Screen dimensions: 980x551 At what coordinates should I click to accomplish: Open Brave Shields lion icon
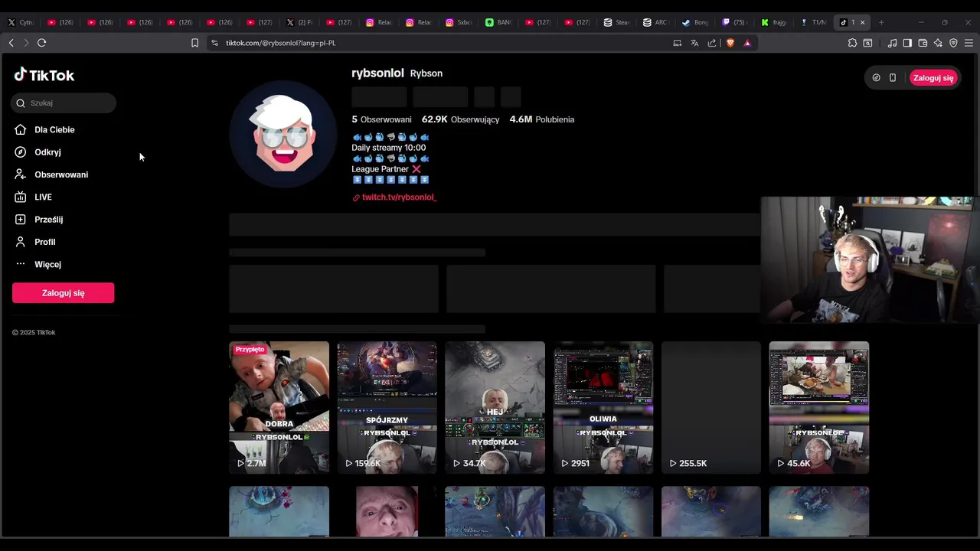(730, 43)
